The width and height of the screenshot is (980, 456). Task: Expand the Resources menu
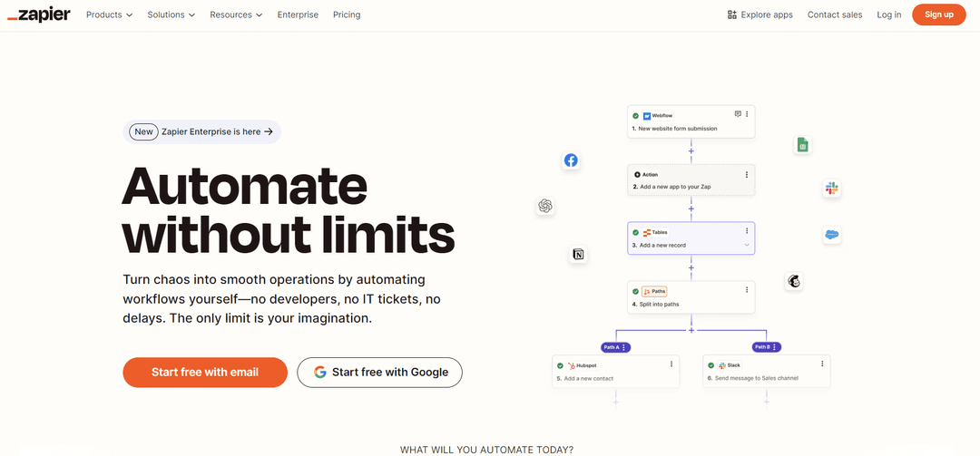[x=236, y=15]
